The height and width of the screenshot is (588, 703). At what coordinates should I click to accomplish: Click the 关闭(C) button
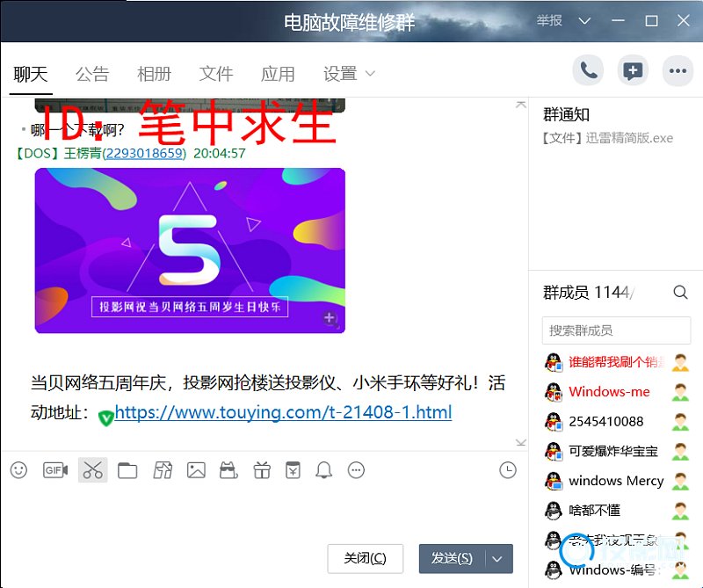[366, 559]
